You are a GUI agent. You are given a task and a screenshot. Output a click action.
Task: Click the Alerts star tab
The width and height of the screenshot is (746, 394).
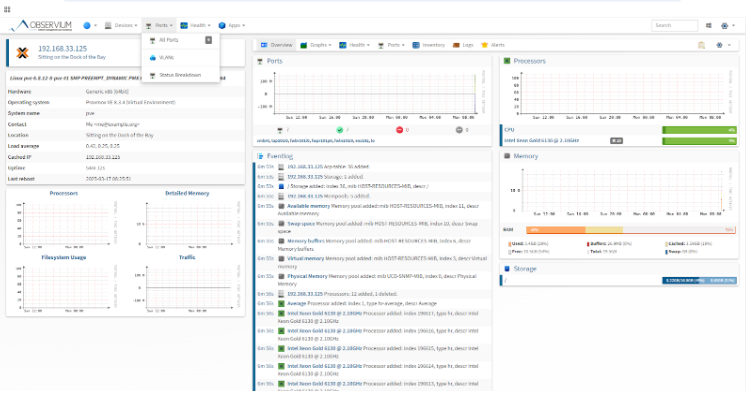click(492, 45)
